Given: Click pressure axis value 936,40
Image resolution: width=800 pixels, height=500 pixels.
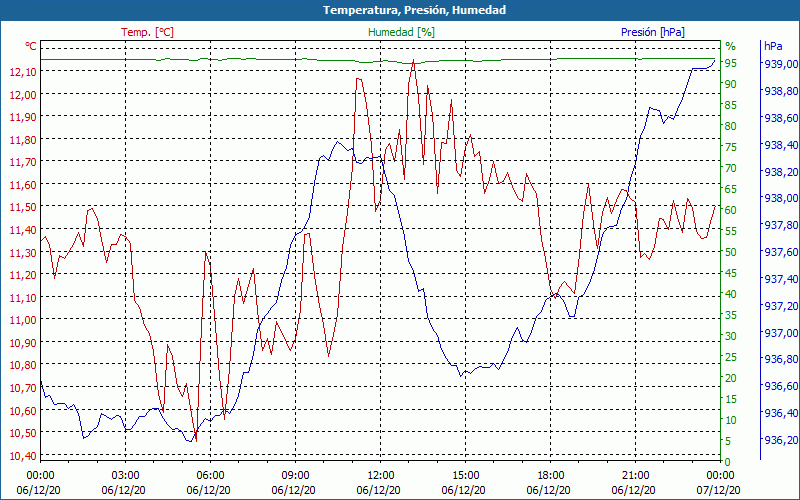Looking at the screenshot, I should point(779,413).
